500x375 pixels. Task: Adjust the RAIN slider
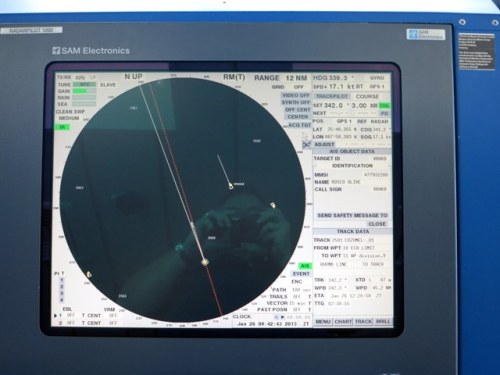point(84,98)
